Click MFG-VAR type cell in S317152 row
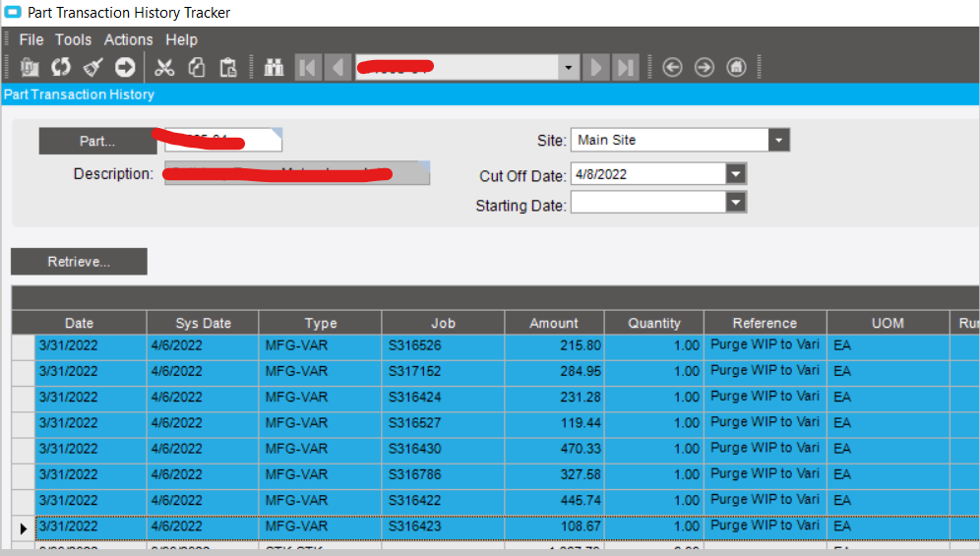This screenshot has width=980, height=556. click(320, 372)
